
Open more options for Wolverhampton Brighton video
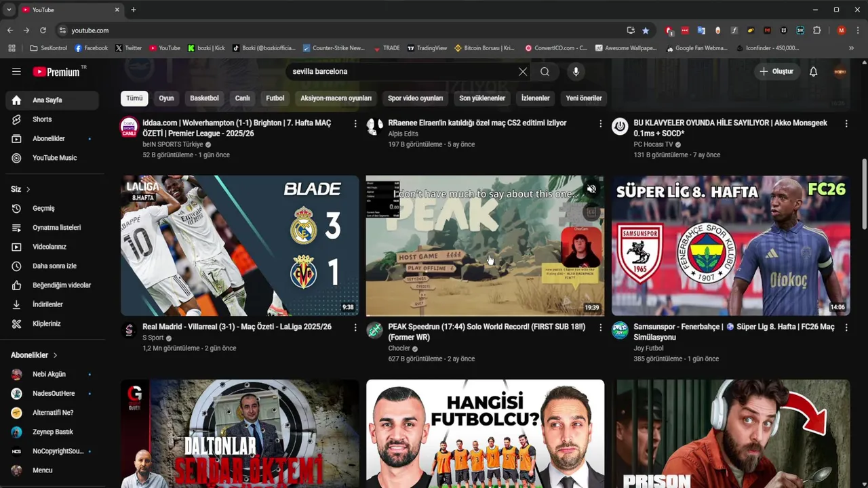pyautogui.click(x=355, y=123)
